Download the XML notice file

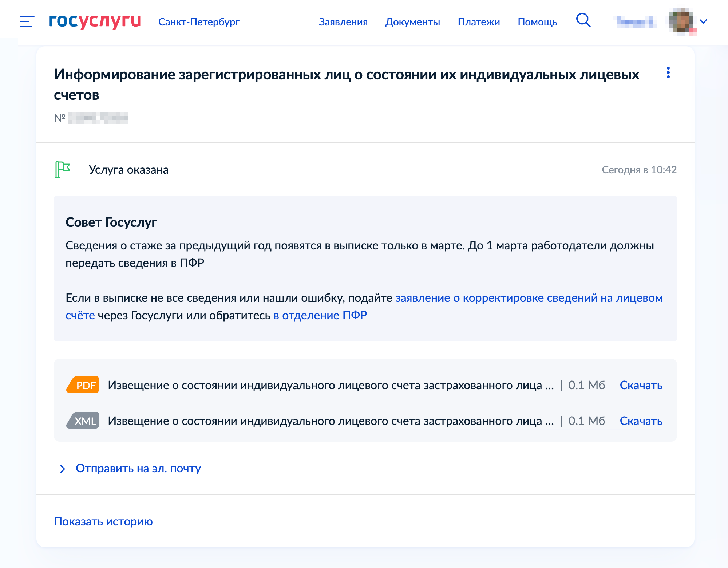tap(641, 421)
